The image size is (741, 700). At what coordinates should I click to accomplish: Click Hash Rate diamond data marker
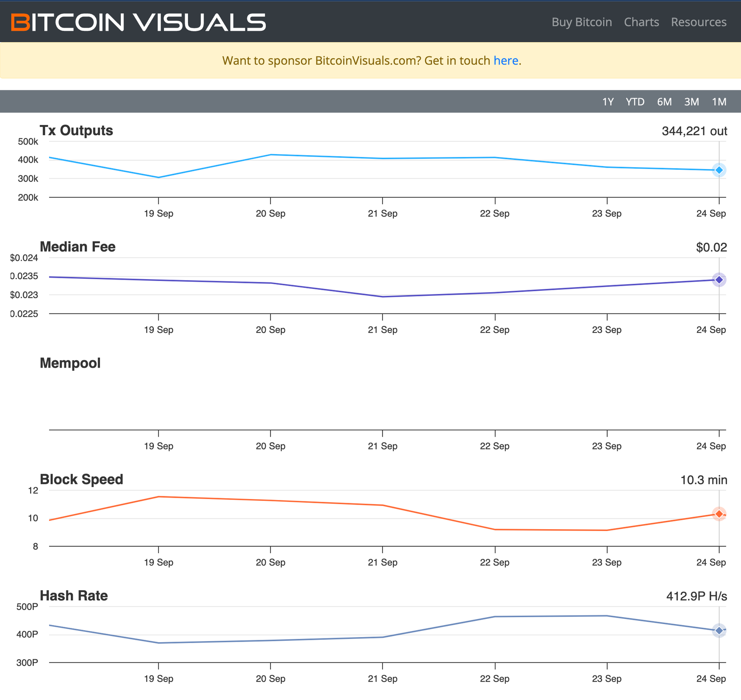coord(719,631)
